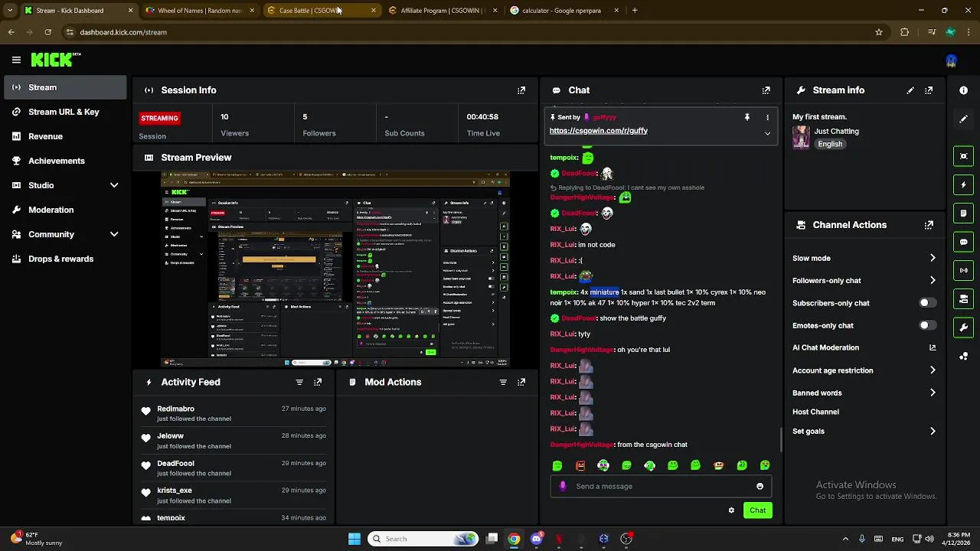Switch to Wheel of Names browser tab
980x551 pixels.
[x=200, y=11]
